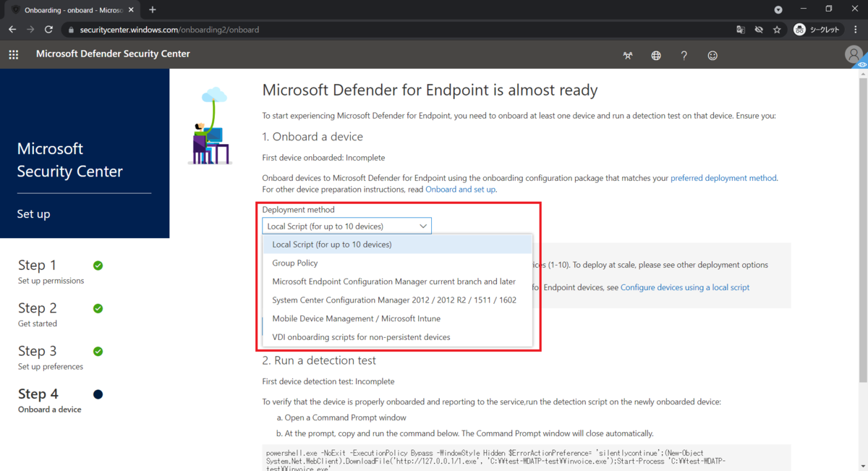Bookmark this page with the star

pyautogui.click(x=777, y=30)
